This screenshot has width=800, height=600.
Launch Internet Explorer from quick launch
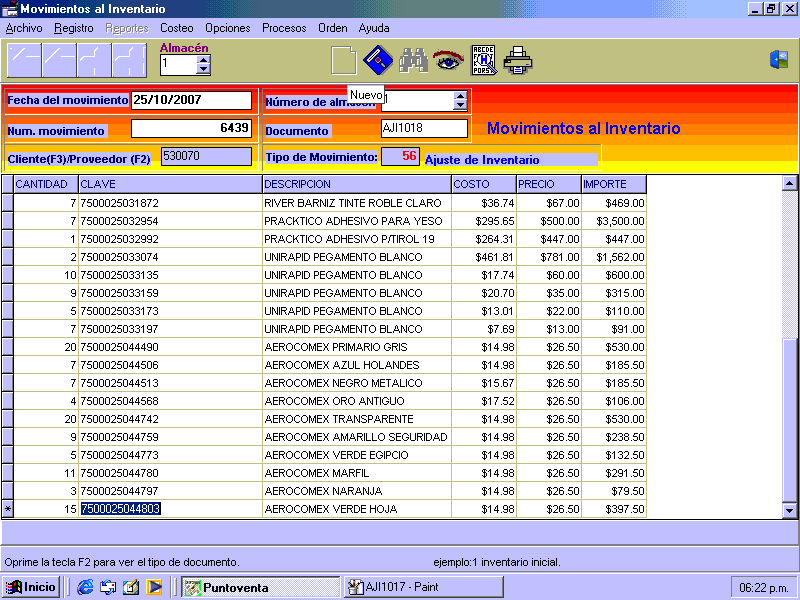coord(85,587)
